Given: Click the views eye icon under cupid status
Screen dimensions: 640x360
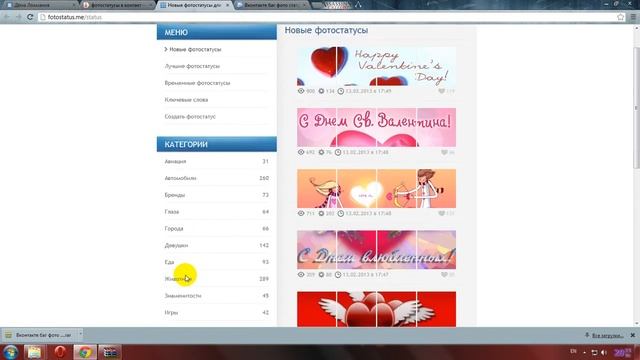Looking at the screenshot, I should point(301,213).
